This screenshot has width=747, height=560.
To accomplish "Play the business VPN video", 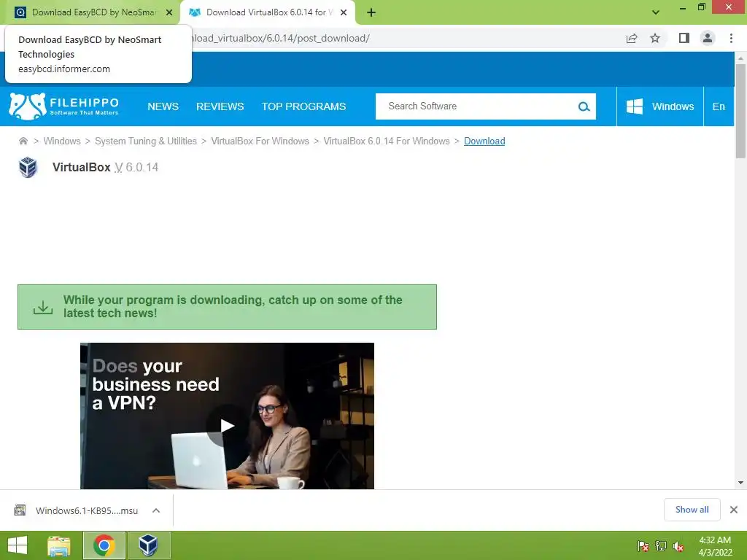I will pos(228,426).
